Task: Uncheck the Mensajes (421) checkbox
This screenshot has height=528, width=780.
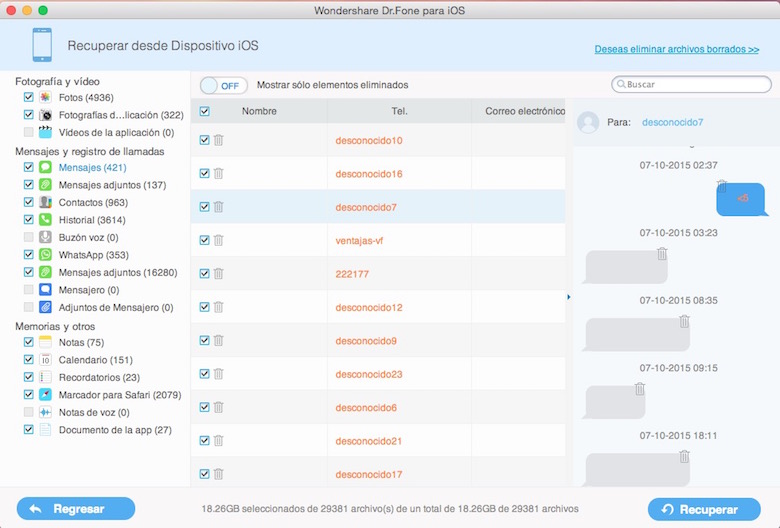Action: [x=28, y=167]
